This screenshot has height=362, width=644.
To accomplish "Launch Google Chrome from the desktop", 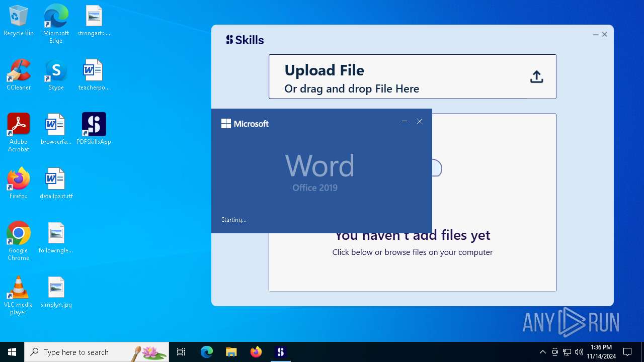I will tap(19, 241).
